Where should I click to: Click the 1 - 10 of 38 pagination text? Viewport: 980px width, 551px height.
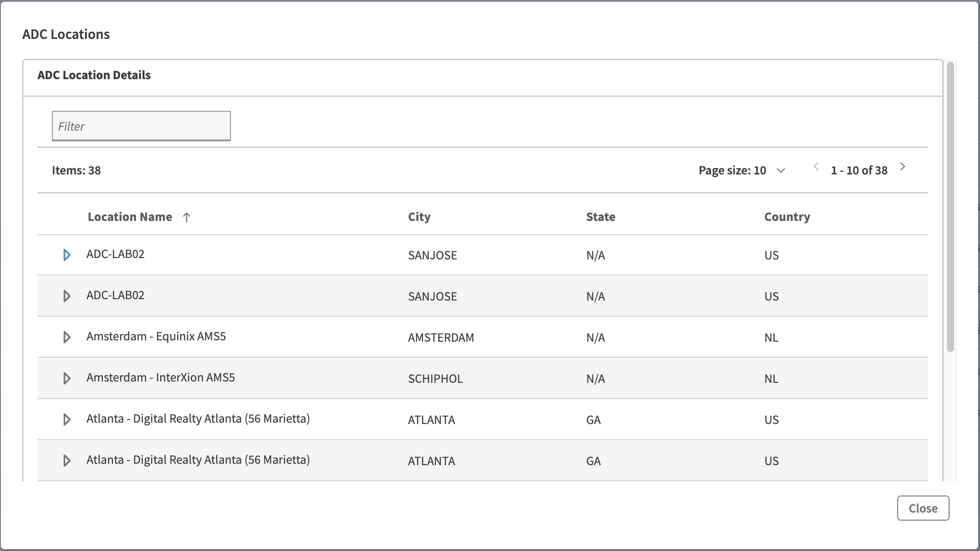pos(859,170)
